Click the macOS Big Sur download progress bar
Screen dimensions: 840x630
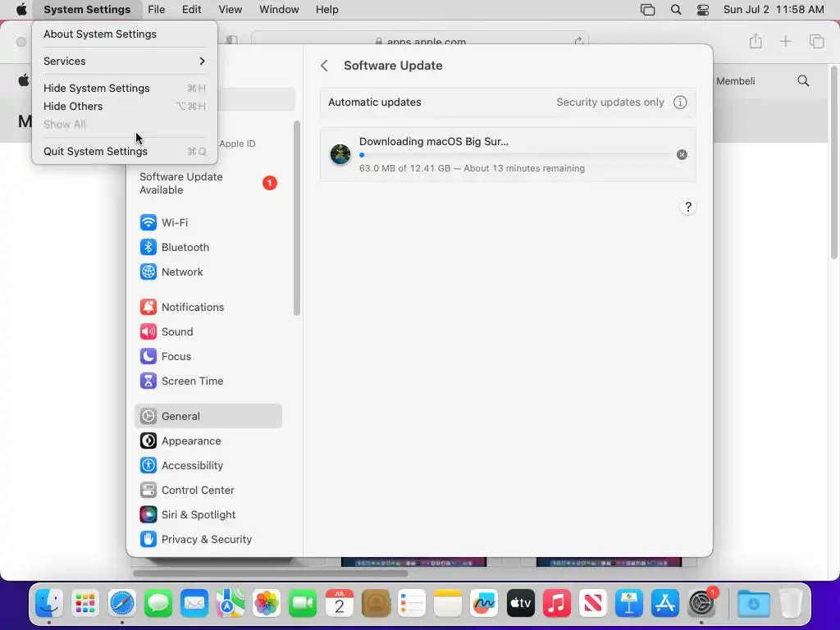tap(514, 155)
